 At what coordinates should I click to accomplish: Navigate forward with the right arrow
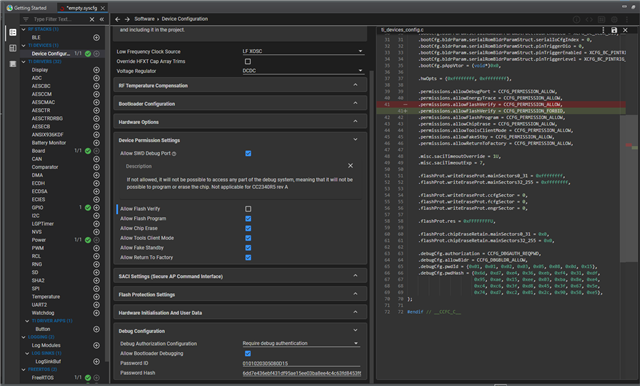127,19
